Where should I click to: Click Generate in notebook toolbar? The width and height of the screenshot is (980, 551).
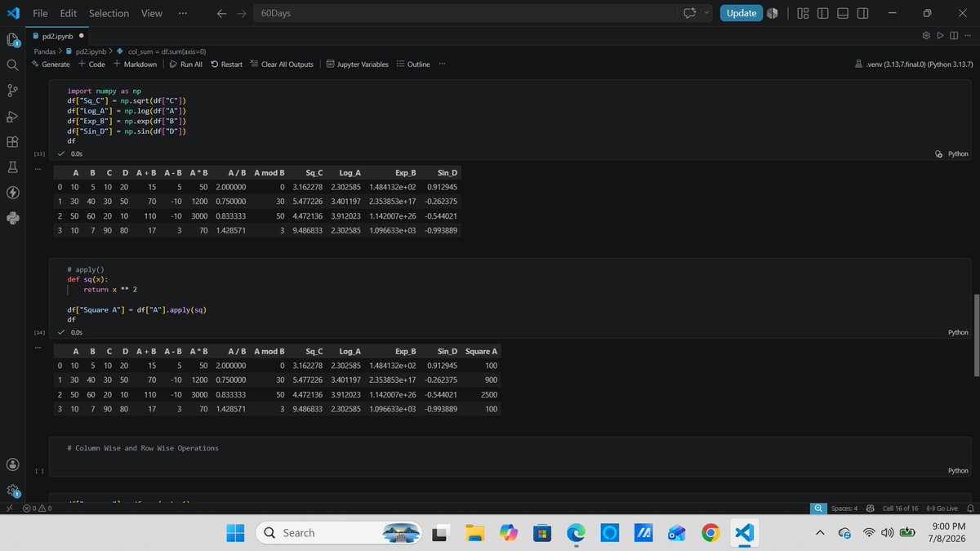tap(51, 64)
